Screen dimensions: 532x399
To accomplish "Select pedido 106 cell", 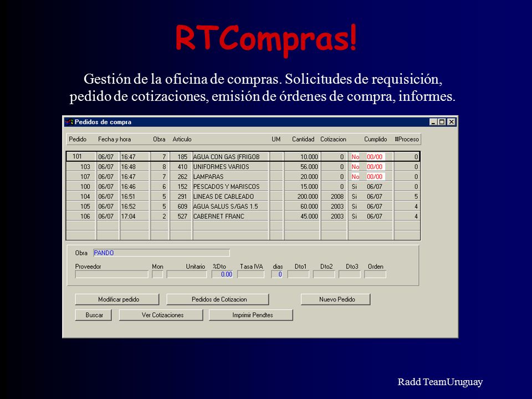I will tap(81, 216).
